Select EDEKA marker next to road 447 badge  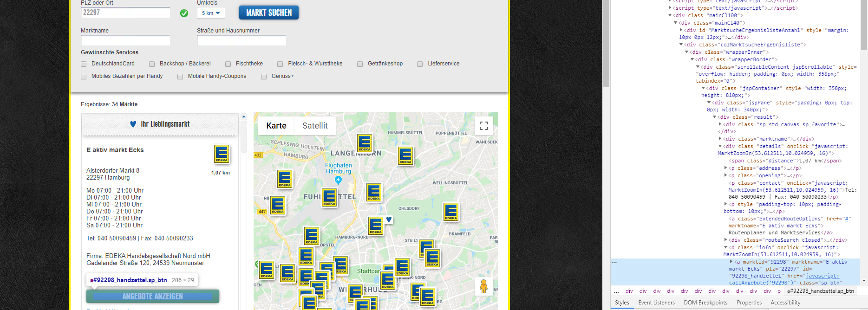coord(278,206)
